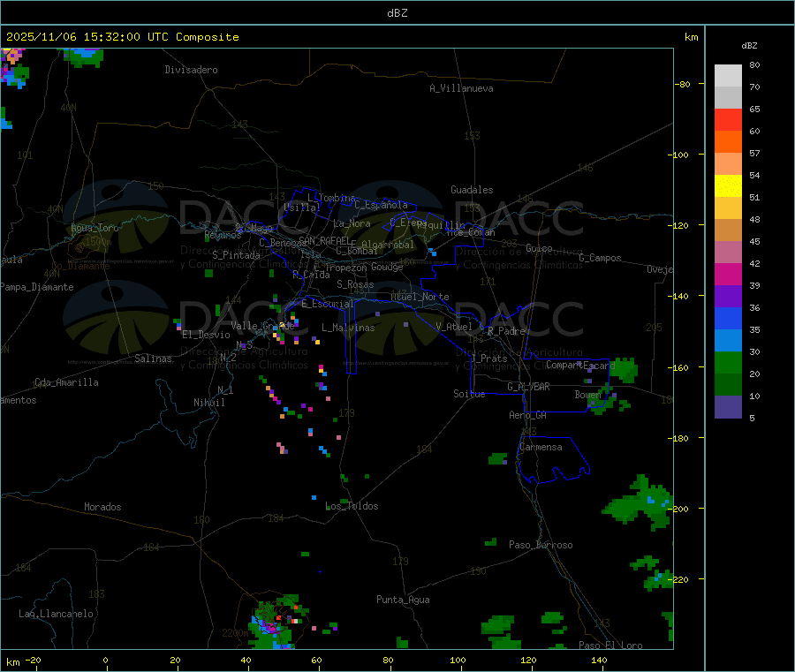
Task: Click the Lag.Llancanelo label
Action: 57,614
